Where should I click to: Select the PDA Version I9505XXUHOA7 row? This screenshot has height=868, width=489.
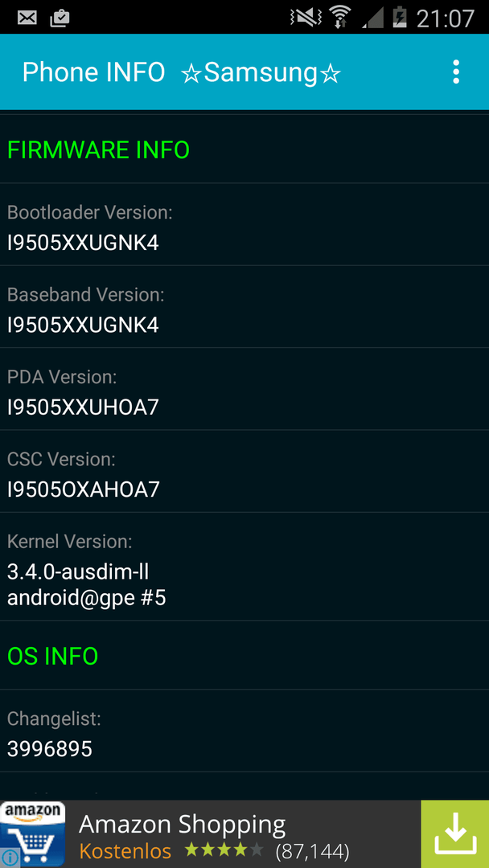244,389
